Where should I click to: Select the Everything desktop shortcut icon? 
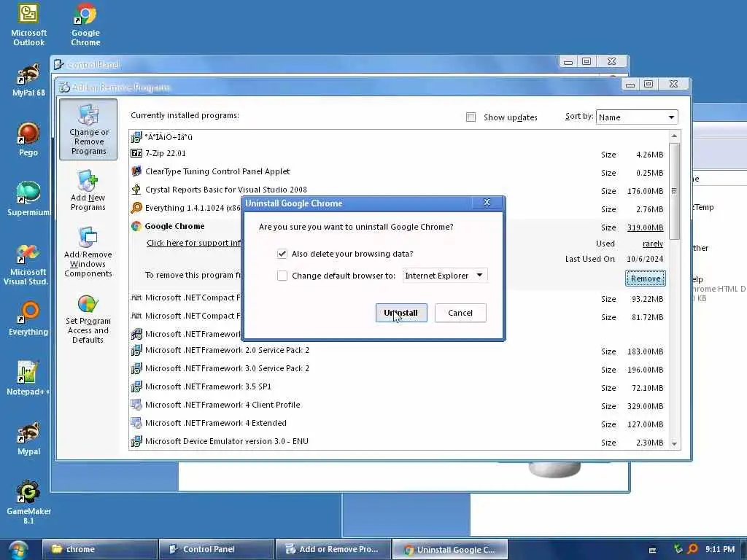pyautogui.click(x=28, y=319)
